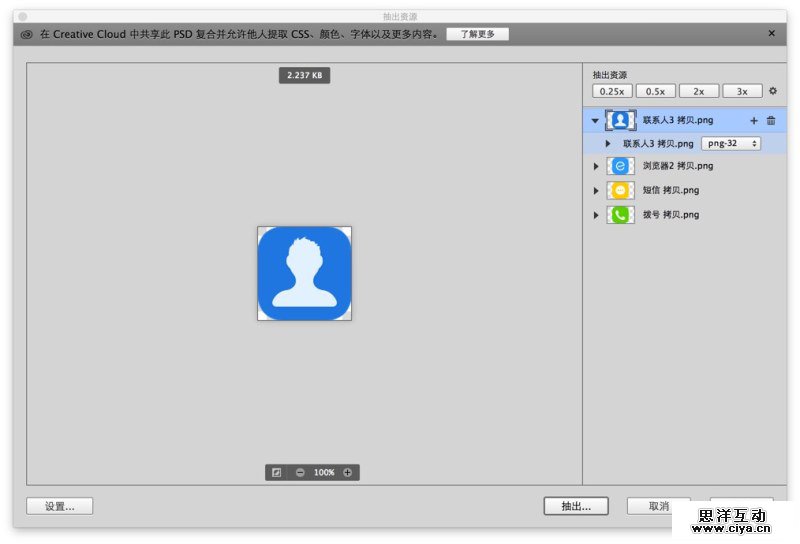Click the extract settings gear icon
The image size is (800, 544).
click(x=772, y=91)
